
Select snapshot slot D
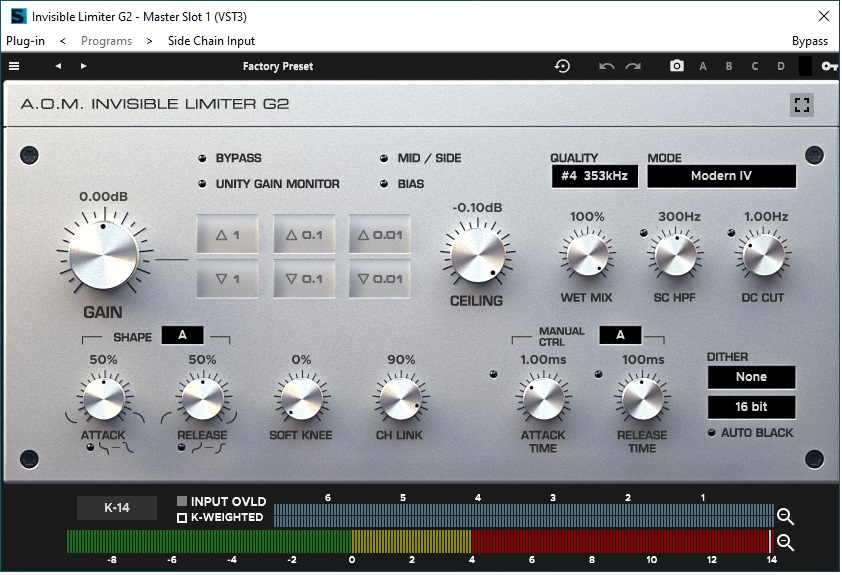point(781,66)
